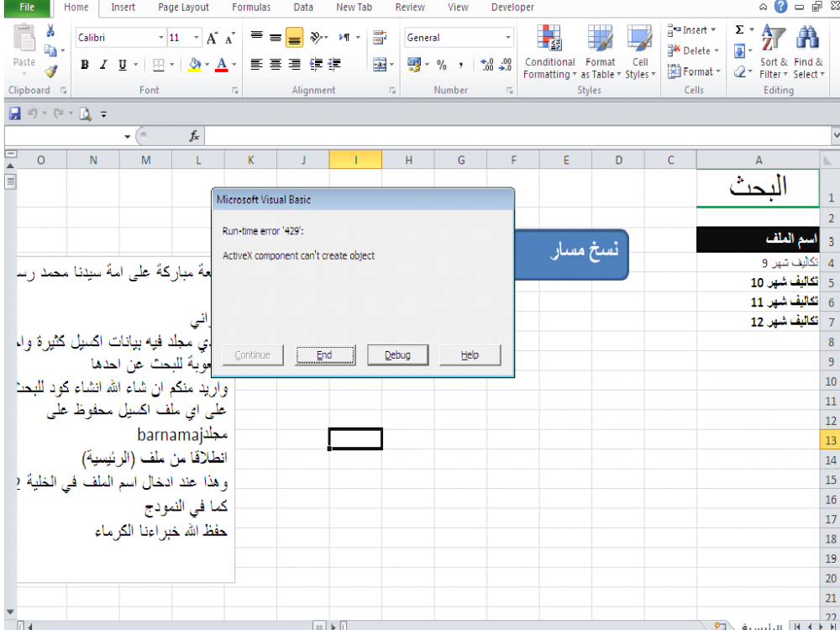Viewport: 840px width, 630px height.
Task: Toggle bottom align (highlighted)
Action: [x=294, y=38]
